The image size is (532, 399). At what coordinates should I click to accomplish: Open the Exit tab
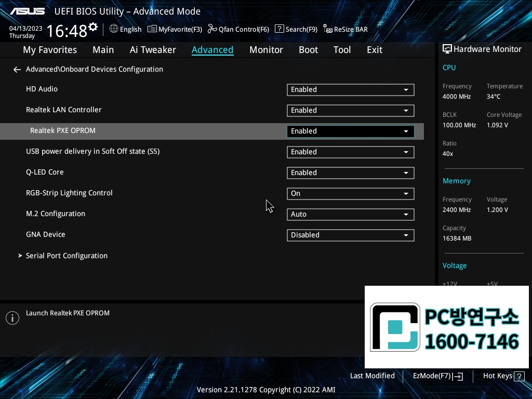pos(375,50)
